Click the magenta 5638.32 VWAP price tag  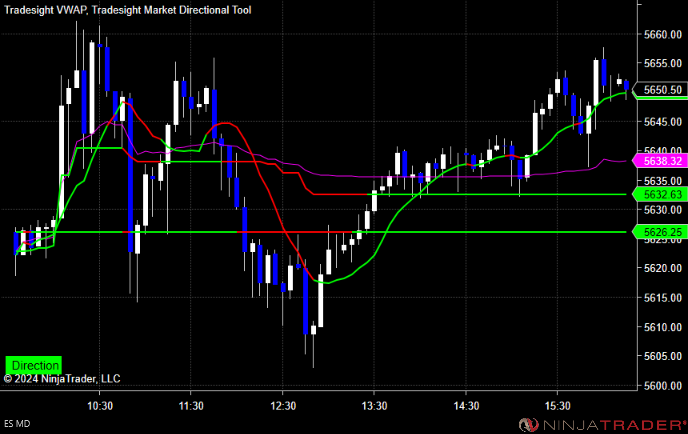(x=660, y=161)
